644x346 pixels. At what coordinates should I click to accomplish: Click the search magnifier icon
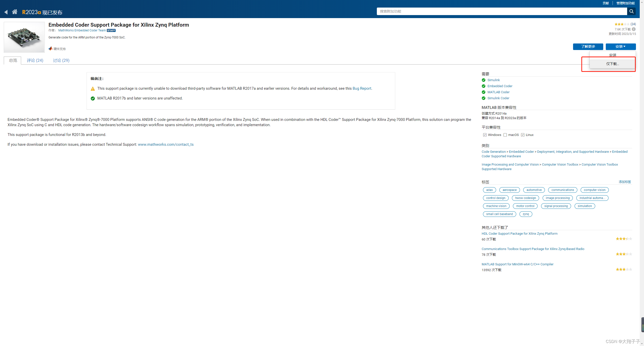631,11
